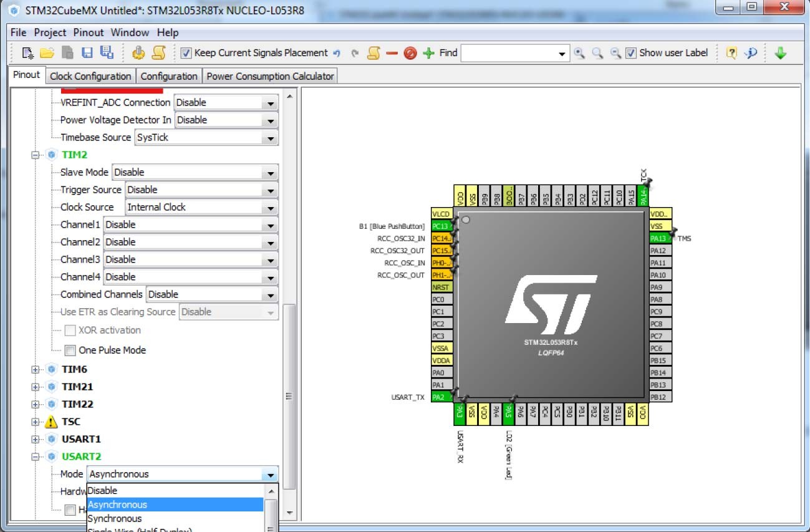The height and width of the screenshot is (532, 810).
Task: Click the NRST pin on the chip
Action: point(441,288)
